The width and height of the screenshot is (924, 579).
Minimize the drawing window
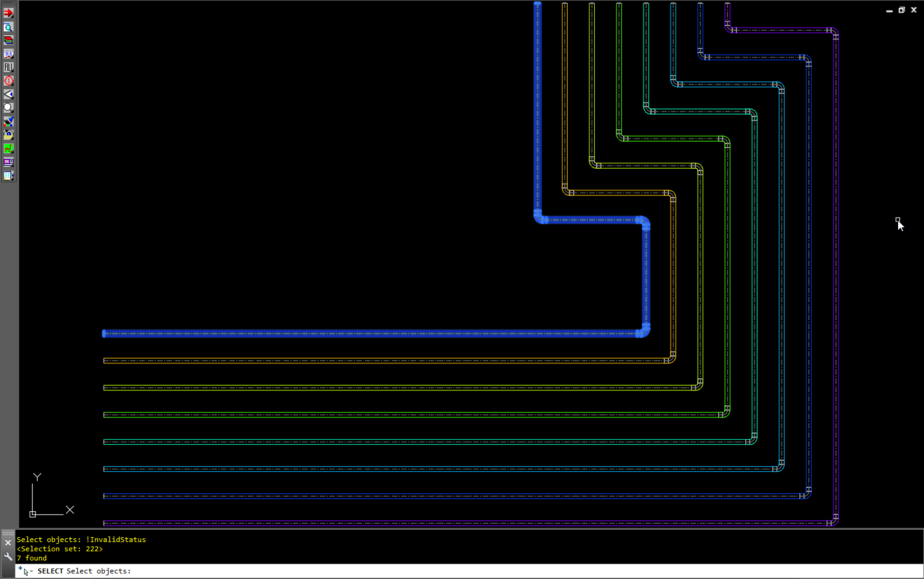(x=889, y=10)
